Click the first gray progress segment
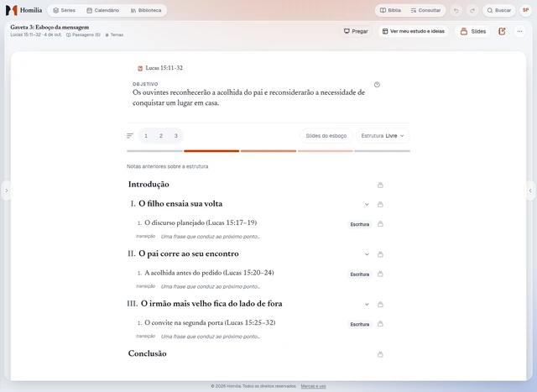This screenshot has width=537, height=392. [x=154, y=151]
